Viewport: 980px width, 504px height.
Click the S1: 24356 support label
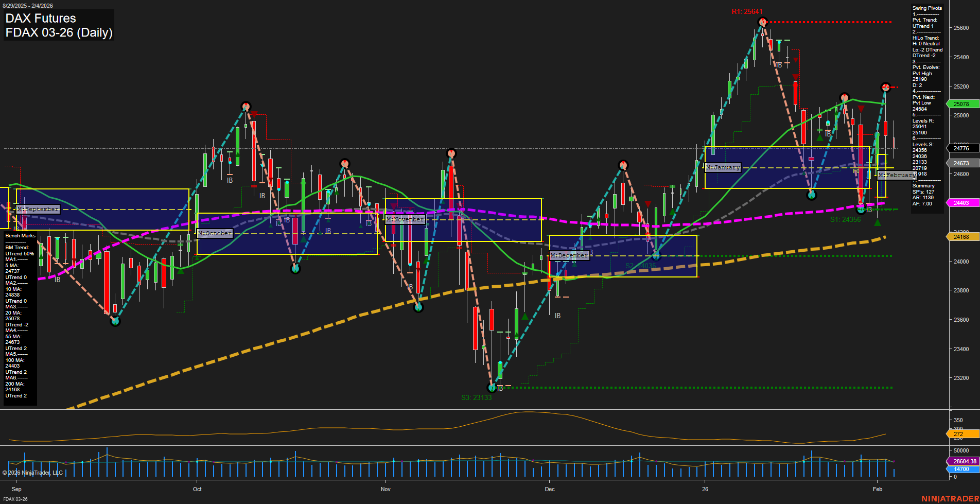tap(846, 219)
